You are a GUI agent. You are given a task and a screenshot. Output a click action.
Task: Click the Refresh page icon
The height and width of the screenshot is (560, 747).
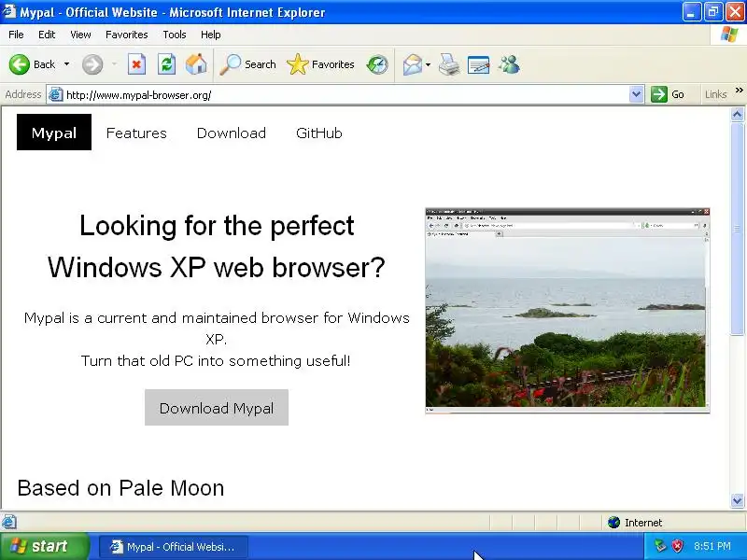[166, 64]
